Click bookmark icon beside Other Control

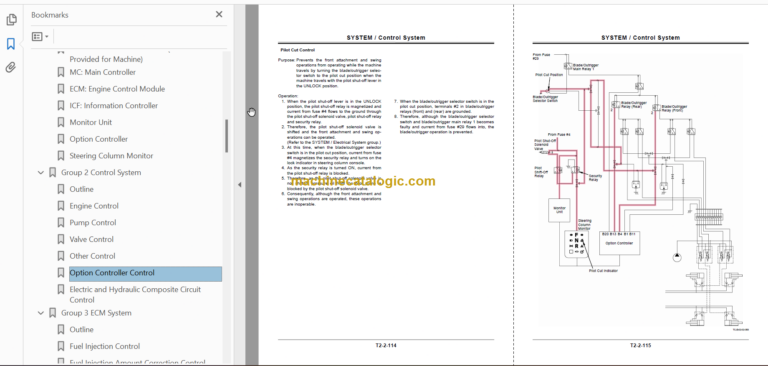tap(61, 256)
